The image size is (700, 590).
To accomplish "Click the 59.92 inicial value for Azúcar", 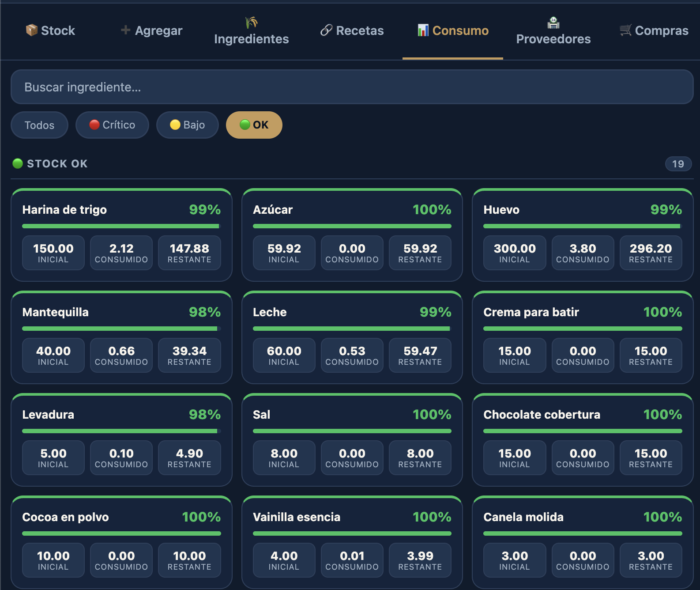I will point(284,249).
